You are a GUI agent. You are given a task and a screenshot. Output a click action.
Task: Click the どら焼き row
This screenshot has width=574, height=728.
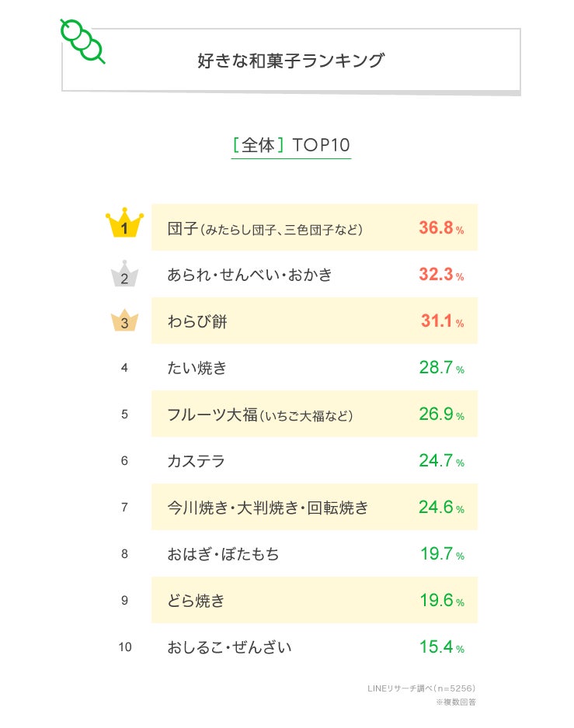[x=314, y=601]
